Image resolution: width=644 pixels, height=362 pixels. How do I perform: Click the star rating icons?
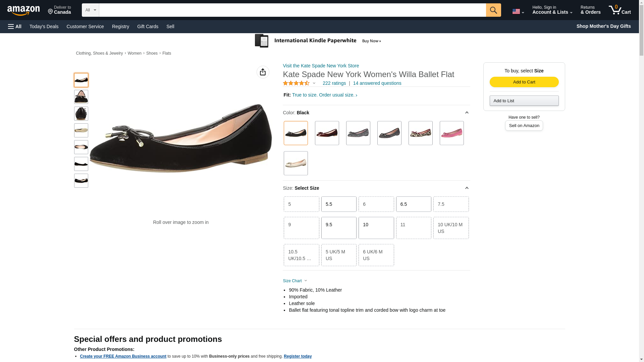pos(296,83)
